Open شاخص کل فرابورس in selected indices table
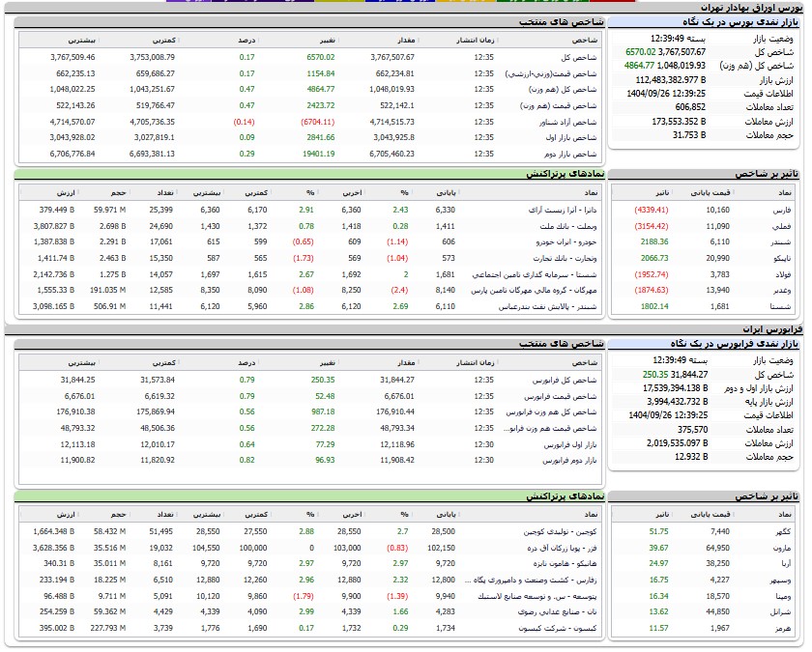This screenshot has width=812, height=652. point(570,380)
